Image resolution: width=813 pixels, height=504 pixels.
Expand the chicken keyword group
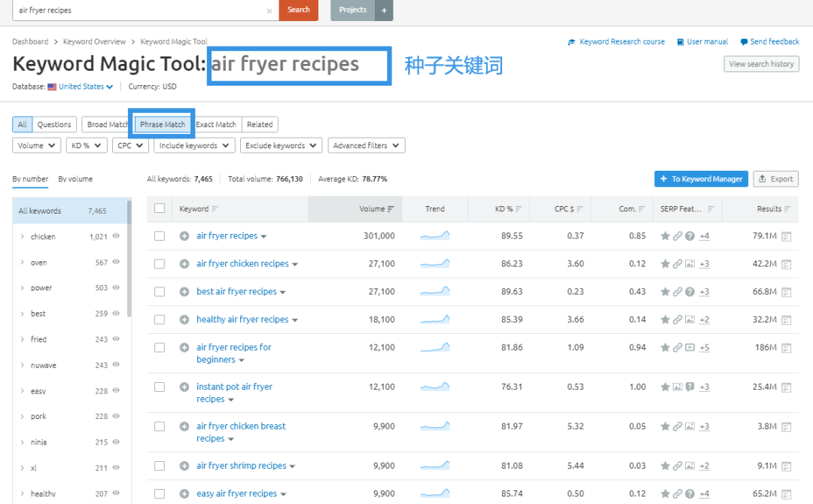click(x=23, y=235)
